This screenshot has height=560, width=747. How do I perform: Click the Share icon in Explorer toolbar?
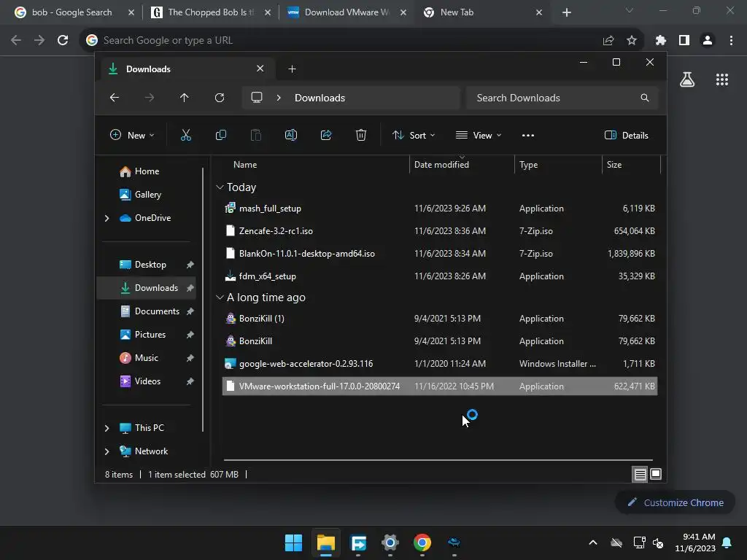point(326,135)
